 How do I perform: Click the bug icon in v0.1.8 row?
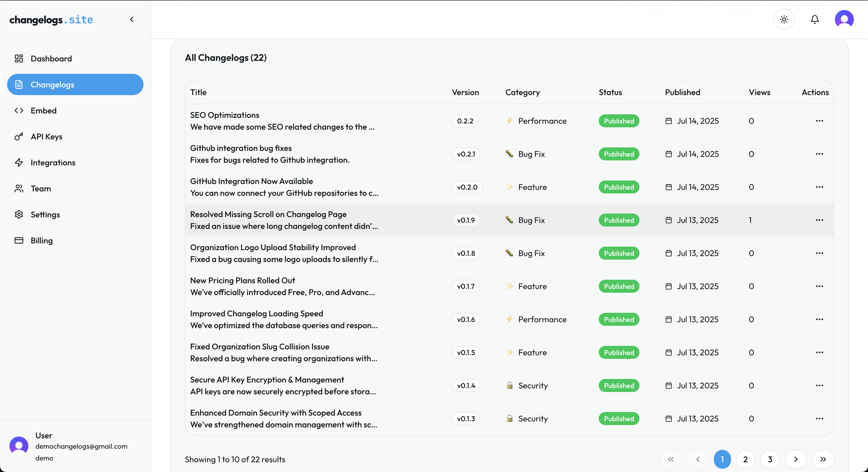click(x=509, y=253)
